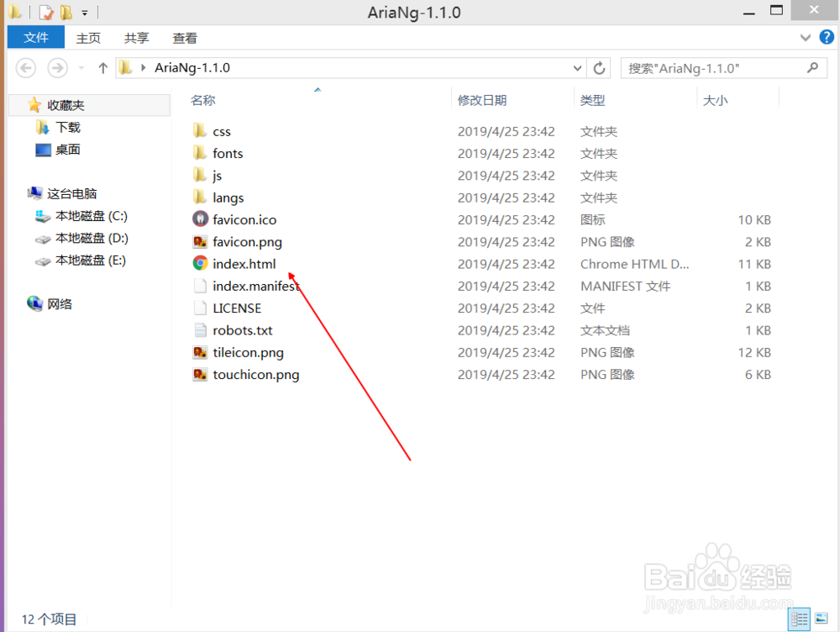
Task: Open the css folder icon
Action: [199, 131]
